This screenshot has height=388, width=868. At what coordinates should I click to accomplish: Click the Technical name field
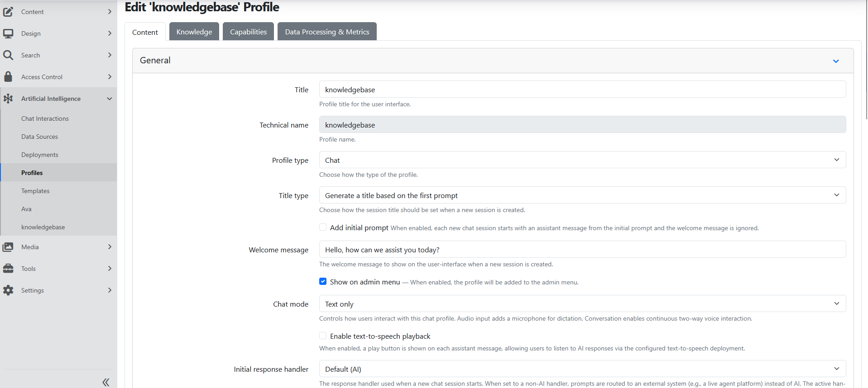point(582,125)
